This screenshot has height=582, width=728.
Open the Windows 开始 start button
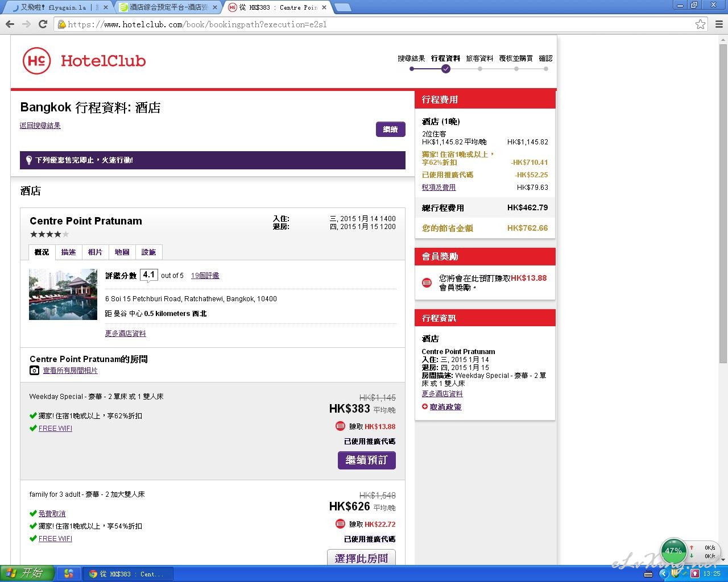coord(27,573)
